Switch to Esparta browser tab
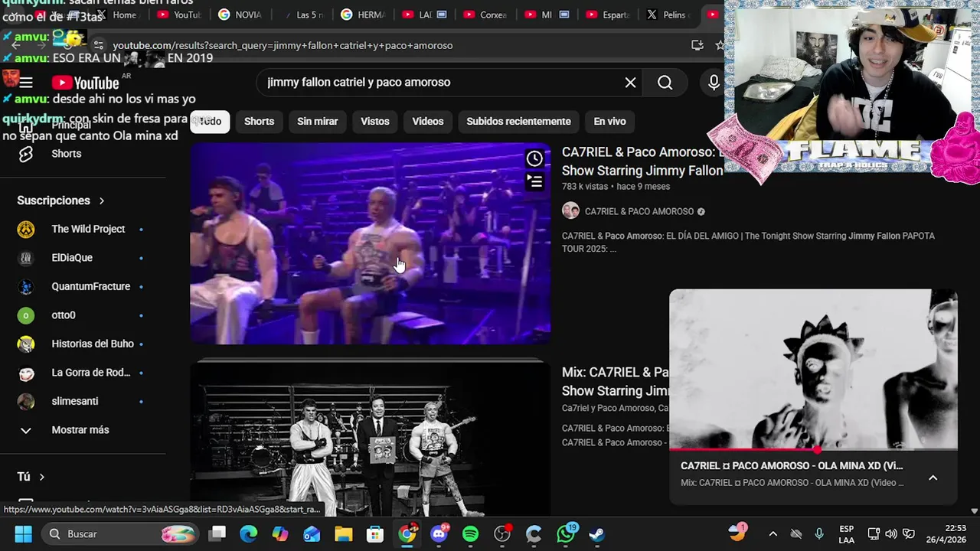 tap(607, 15)
